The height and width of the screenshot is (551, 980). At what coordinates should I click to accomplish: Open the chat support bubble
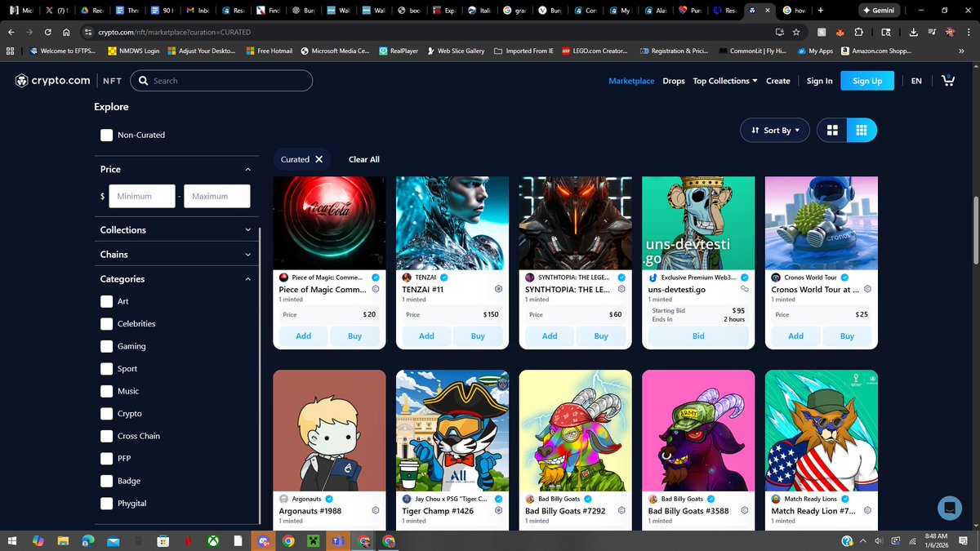950,508
